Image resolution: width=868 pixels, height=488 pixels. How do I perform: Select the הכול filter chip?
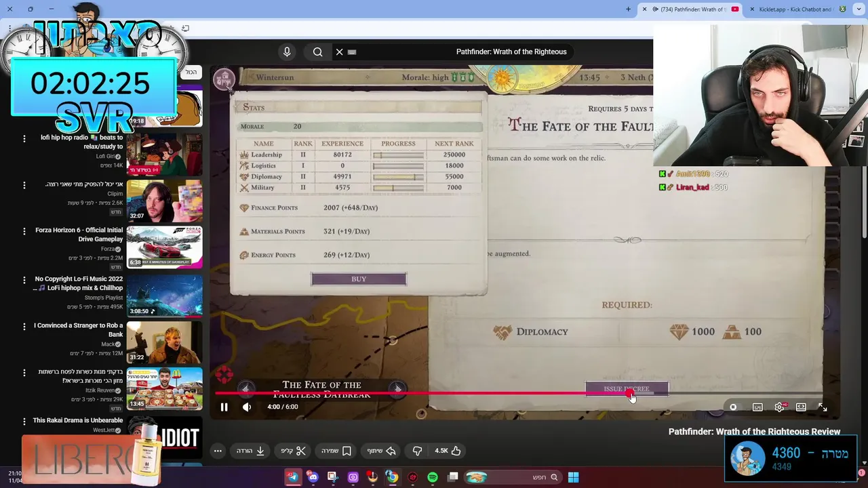tap(191, 72)
